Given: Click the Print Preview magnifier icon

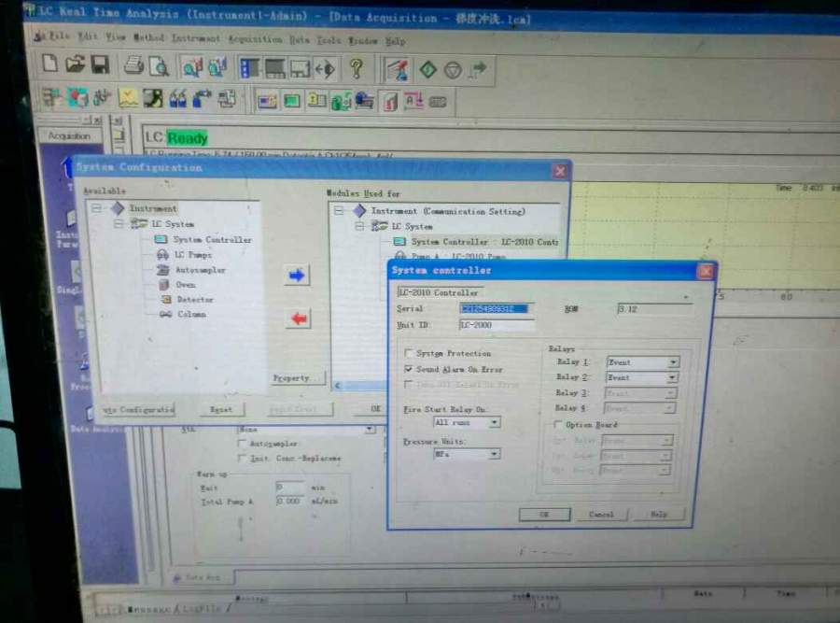Looking at the screenshot, I should [159, 67].
